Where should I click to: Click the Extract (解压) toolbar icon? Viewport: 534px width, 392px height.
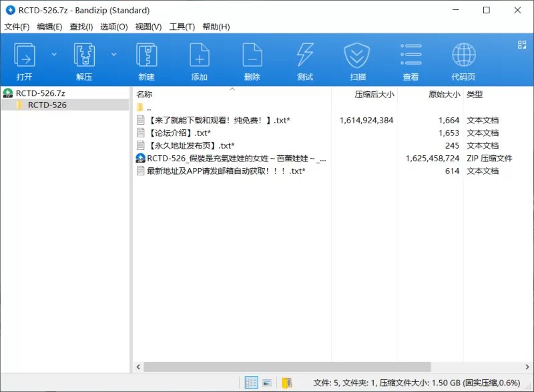pyautogui.click(x=84, y=55)
